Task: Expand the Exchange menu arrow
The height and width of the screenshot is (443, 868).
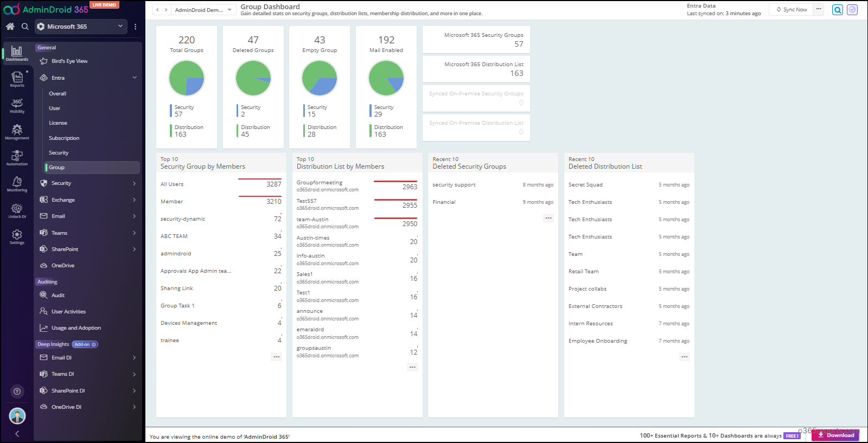Action: (135, 200)
